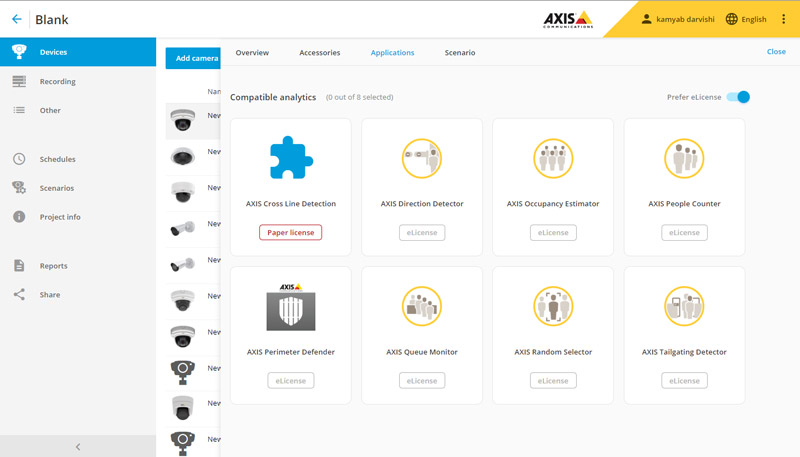Viewport: 800px width, 457px height.
Task: Open the English language selector
Action: point(746,19)
